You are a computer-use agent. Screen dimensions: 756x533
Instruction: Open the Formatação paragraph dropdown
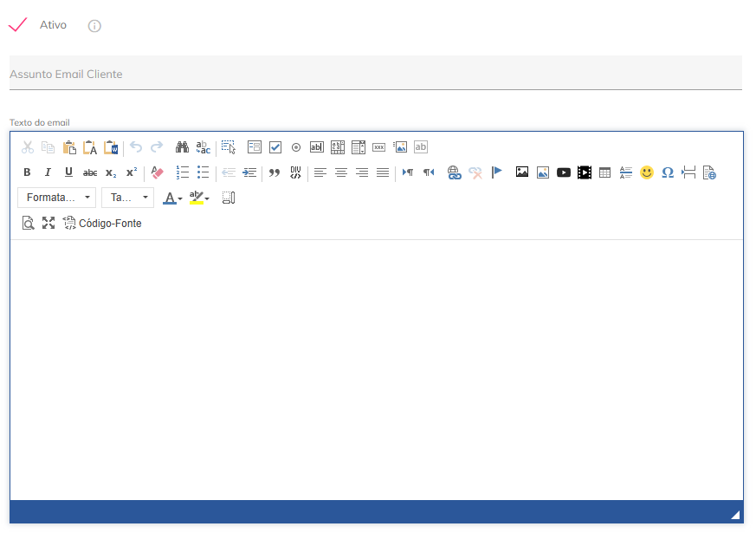(56, 198)
